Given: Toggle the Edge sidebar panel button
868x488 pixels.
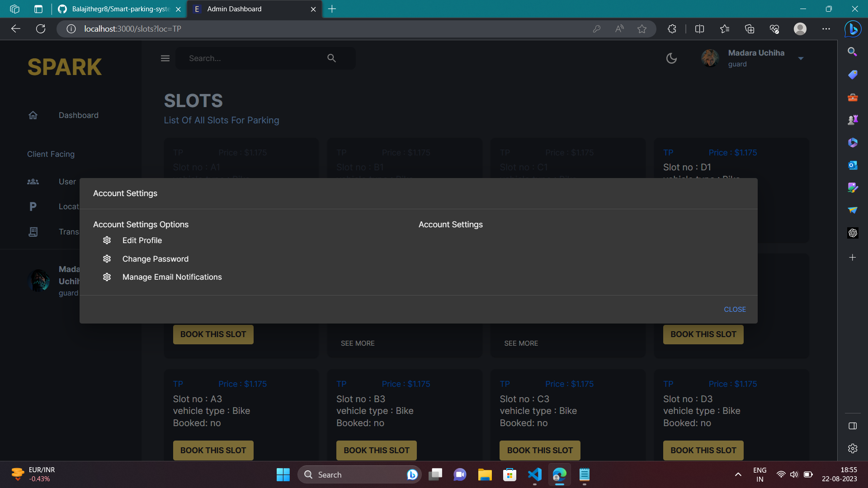Looking at the screenshot, I should coord(853,426).
